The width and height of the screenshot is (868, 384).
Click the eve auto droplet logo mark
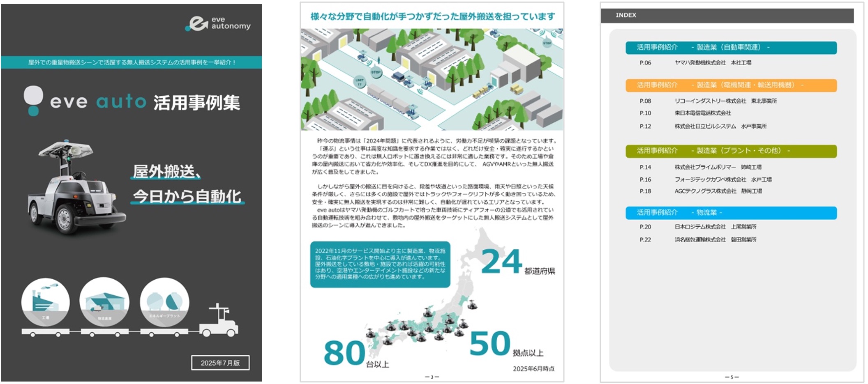click(33, 101)
